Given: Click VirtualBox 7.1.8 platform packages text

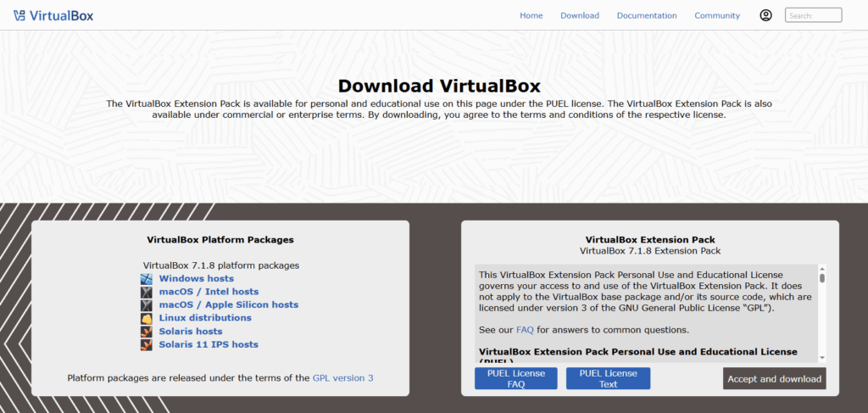Looking at the screenshot, I should point(221,265).
